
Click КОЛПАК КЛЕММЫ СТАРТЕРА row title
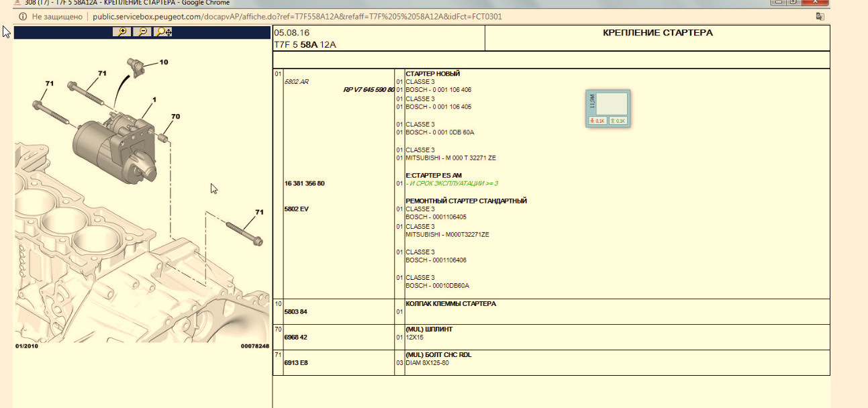point(451,303)
